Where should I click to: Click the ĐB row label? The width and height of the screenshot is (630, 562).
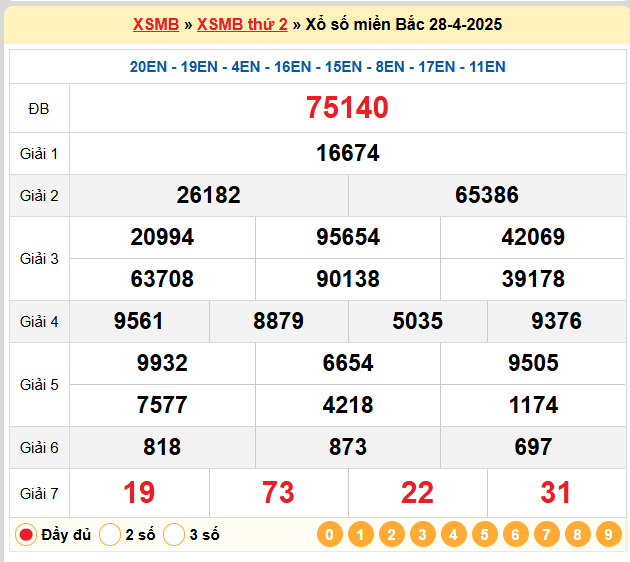pyautogui.click(x=39, y=109)
